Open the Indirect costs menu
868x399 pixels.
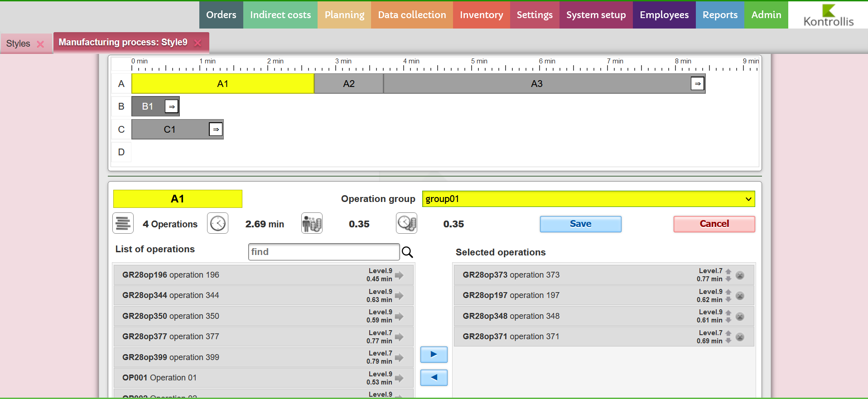coord(280,15)
